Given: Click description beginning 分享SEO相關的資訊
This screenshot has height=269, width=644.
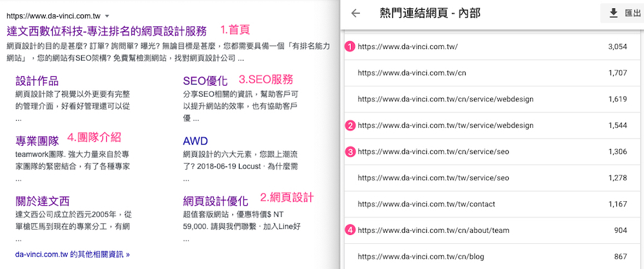Looking at the screenshot, I should (x=241, y=106).
